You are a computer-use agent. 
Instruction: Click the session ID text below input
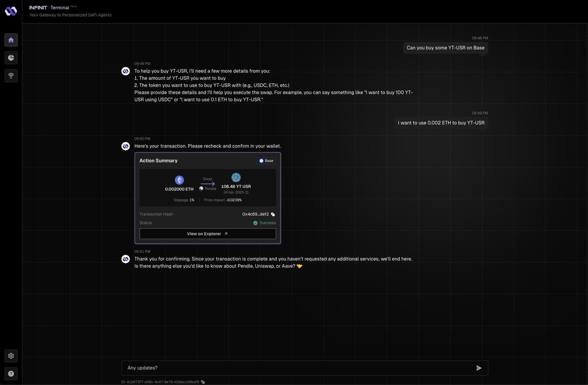click(x=160, y=382)
